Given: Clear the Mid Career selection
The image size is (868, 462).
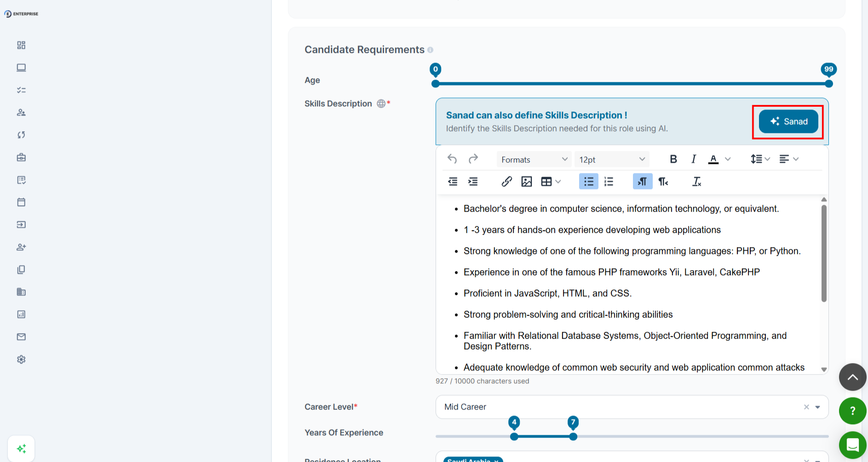Looking at the screenshot, I should 806,407.
